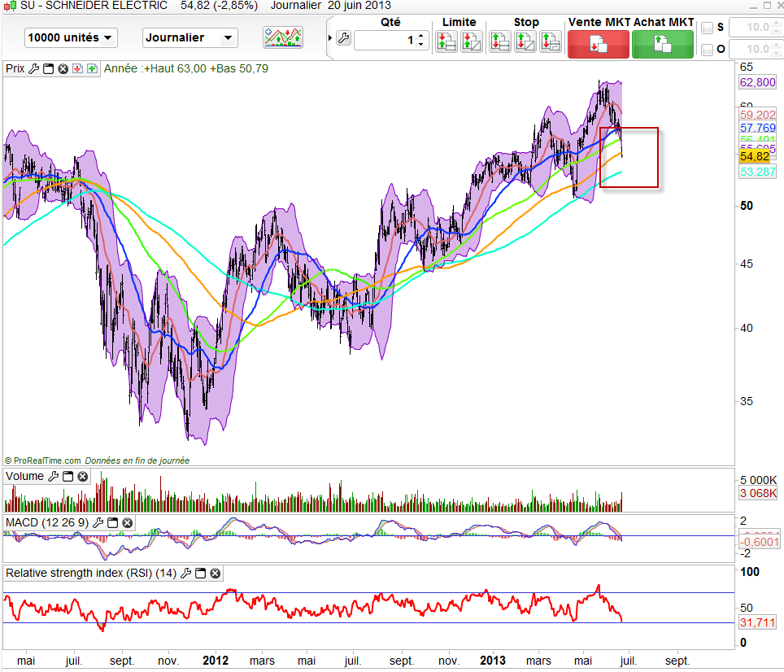Open the chart indicators icon
Image resolution: width=784 pixels, height=672 pixels.
point(283,37)
